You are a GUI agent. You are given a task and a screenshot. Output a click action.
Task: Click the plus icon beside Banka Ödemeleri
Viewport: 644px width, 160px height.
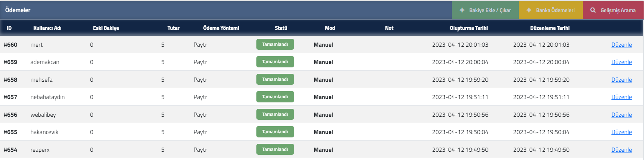tap(529, 10)
